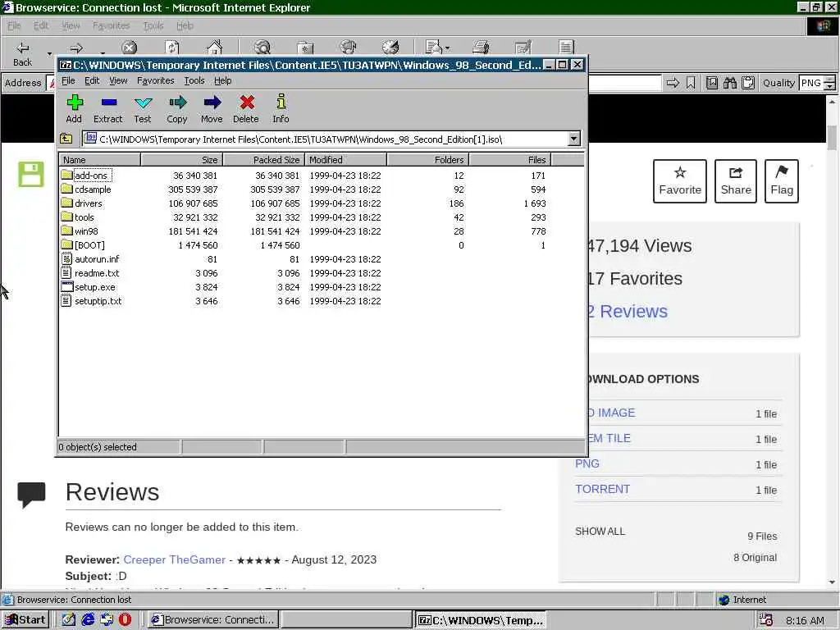Image resolution: width=840 pixels, height=630 pixels.
Task: Click the Share button on page
Action: [x=736, y=181]
